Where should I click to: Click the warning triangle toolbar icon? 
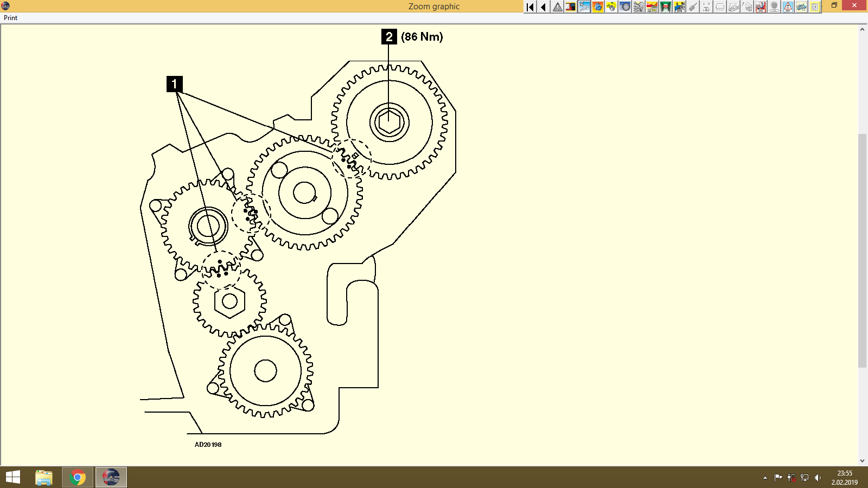(x=557, y=7)
